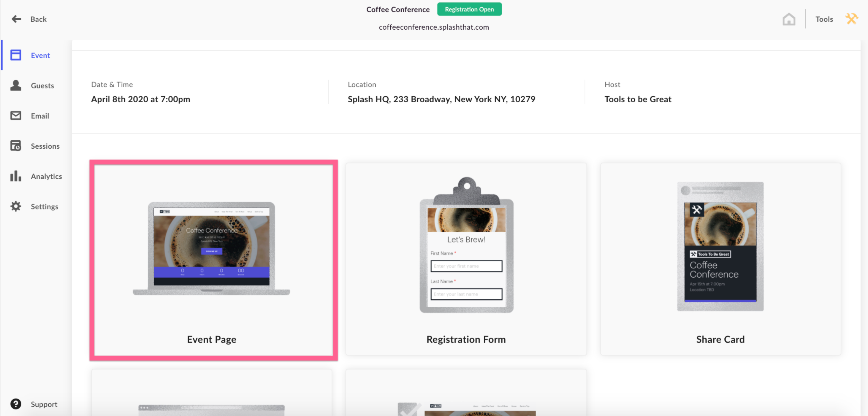Open the partially visible browser-window card
The width and height of the screenshot is (868, 416).
(212, 392)
